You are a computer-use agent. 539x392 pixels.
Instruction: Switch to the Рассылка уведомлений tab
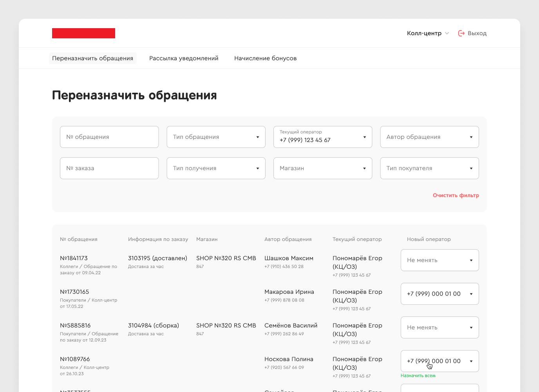[184, 58]
